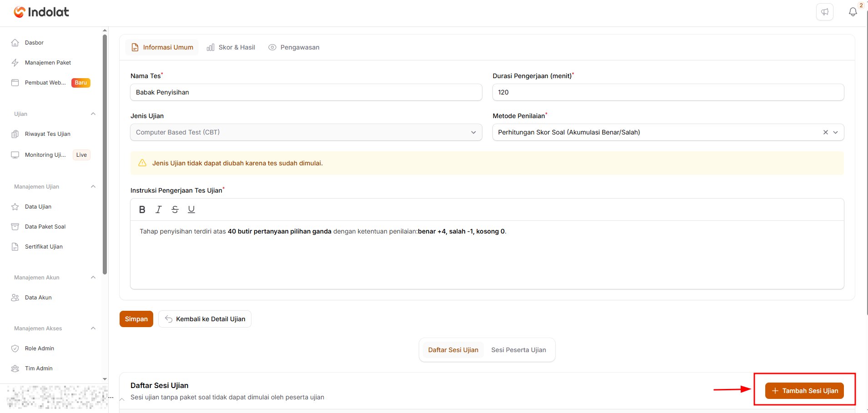Switch to Informasi Umum tab

162,47
